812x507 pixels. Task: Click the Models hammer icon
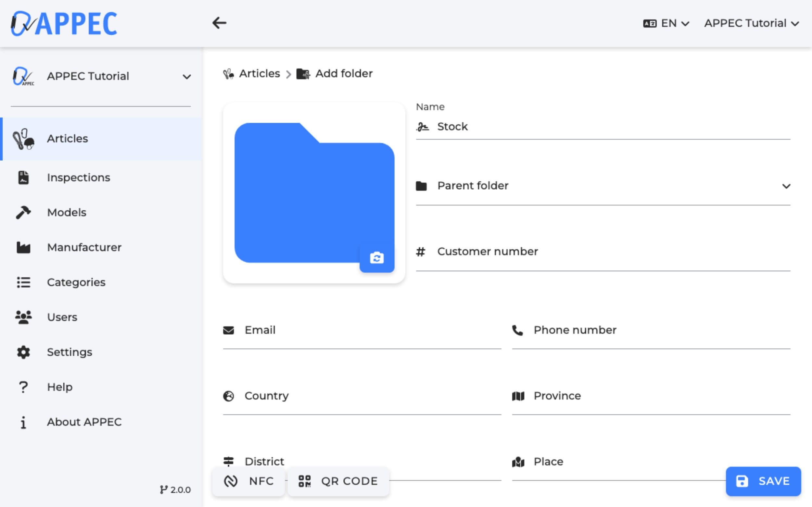click(x=23, y=212)
